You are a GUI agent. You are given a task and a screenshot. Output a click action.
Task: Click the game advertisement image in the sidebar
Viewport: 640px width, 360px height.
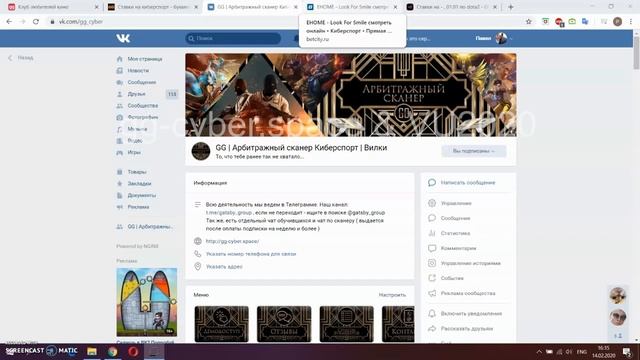(x=147, y=302)
